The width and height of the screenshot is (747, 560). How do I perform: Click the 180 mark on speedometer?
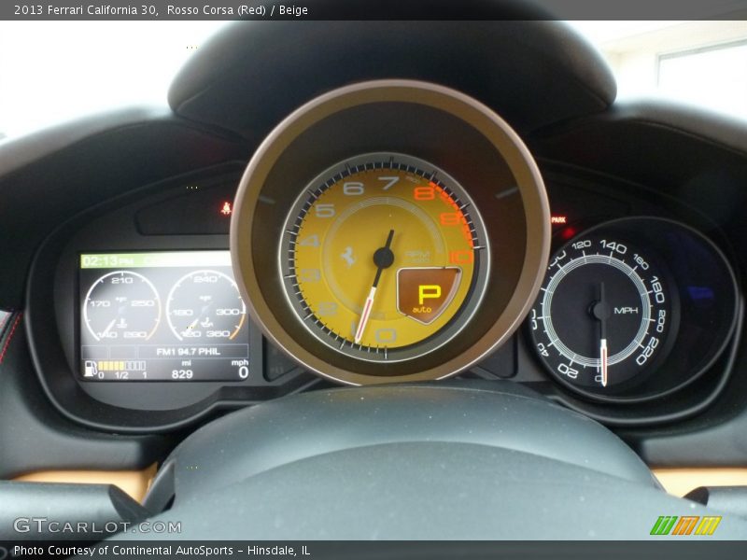(658, 288)
